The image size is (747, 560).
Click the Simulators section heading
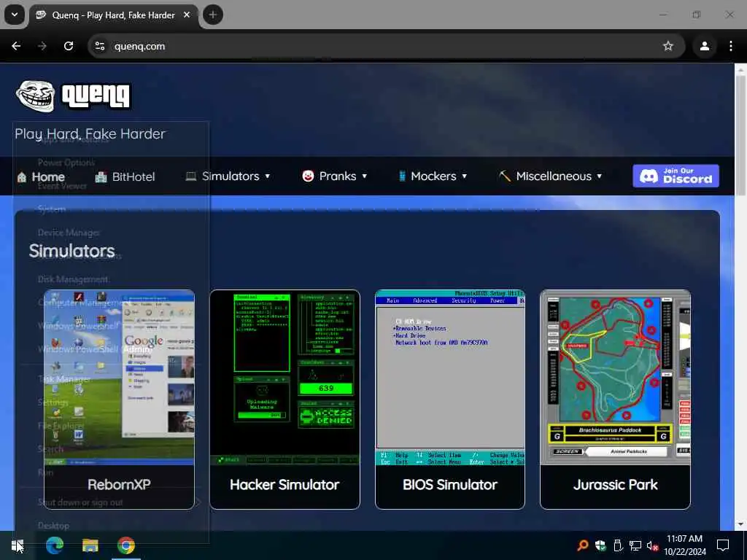[x=72, y=251]
